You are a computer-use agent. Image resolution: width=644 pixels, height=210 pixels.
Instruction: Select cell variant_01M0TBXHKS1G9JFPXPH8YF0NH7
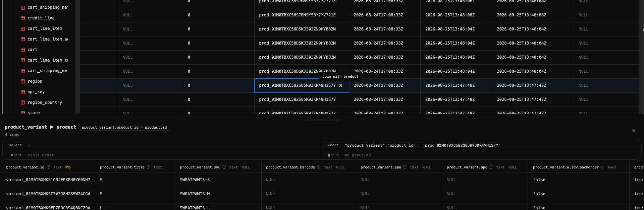coord(48,180)
